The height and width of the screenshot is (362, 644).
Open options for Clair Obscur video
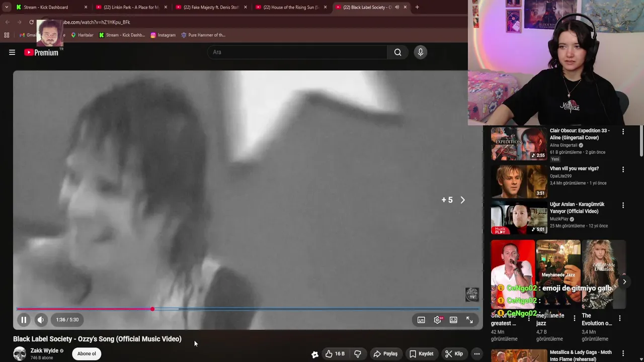coord(623,132)
